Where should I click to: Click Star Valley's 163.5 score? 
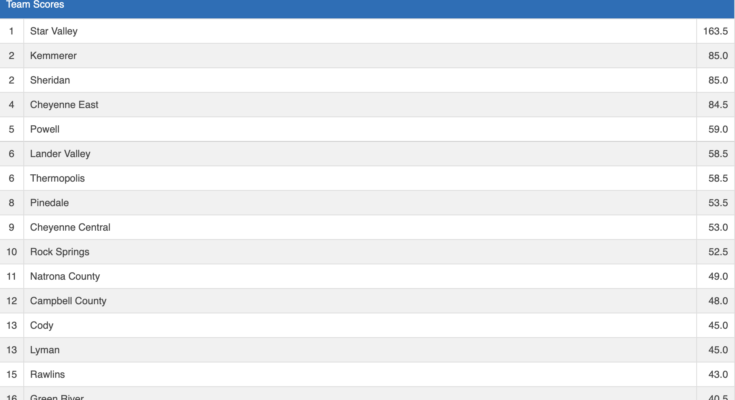coord(715,31)
